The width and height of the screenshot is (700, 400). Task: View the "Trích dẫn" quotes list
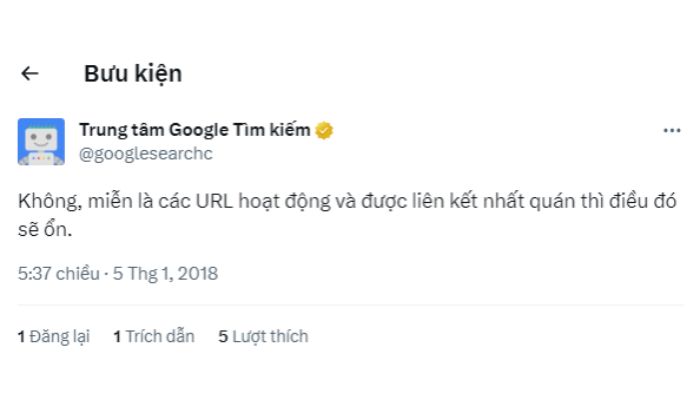tap(160, 336)
